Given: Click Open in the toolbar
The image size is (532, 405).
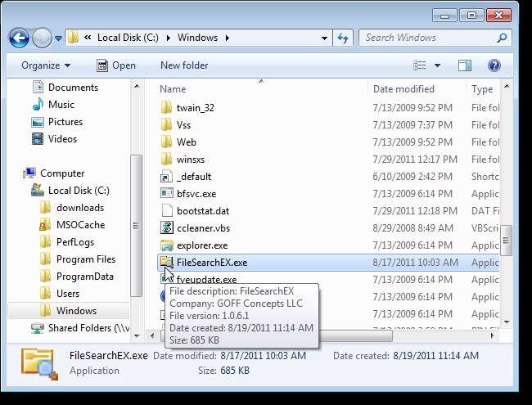Looking at the screenshot, I should [x=116, y=65].
